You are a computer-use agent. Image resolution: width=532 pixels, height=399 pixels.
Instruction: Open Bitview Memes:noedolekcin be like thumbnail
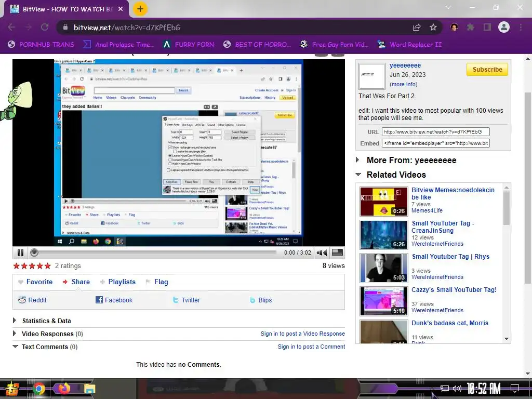coord(384,202)
